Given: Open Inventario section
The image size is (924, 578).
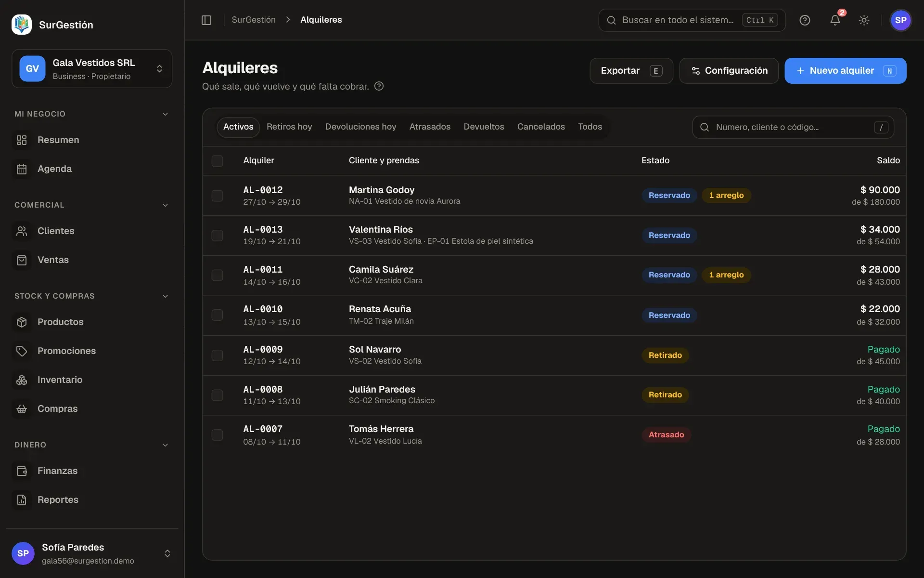Looking at the screenshot, I should point(92,380).
